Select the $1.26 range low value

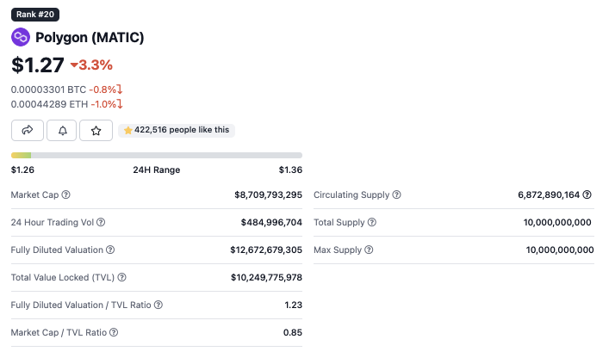[x=22, y=170]
